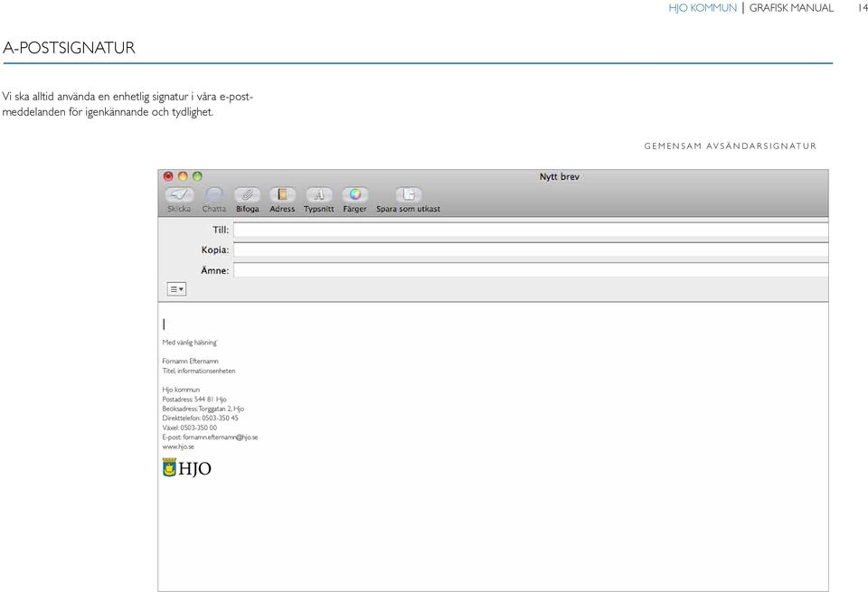This screenshot has width=868, height=592.
Task: Click the 'GEMENSAM AVSÄNDARSIGNATUR' caption
Action: pyautogui.click(x=731, y=146)
